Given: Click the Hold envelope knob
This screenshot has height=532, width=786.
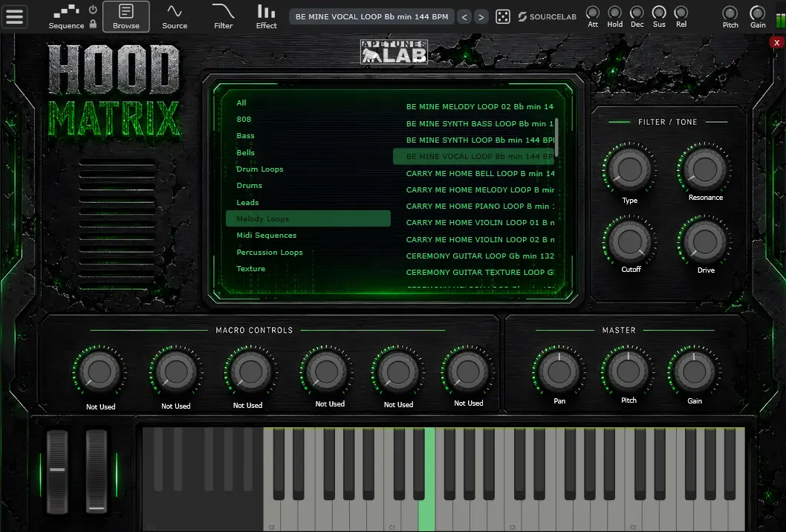Looking at the screenshot, I should click(614, 12).
